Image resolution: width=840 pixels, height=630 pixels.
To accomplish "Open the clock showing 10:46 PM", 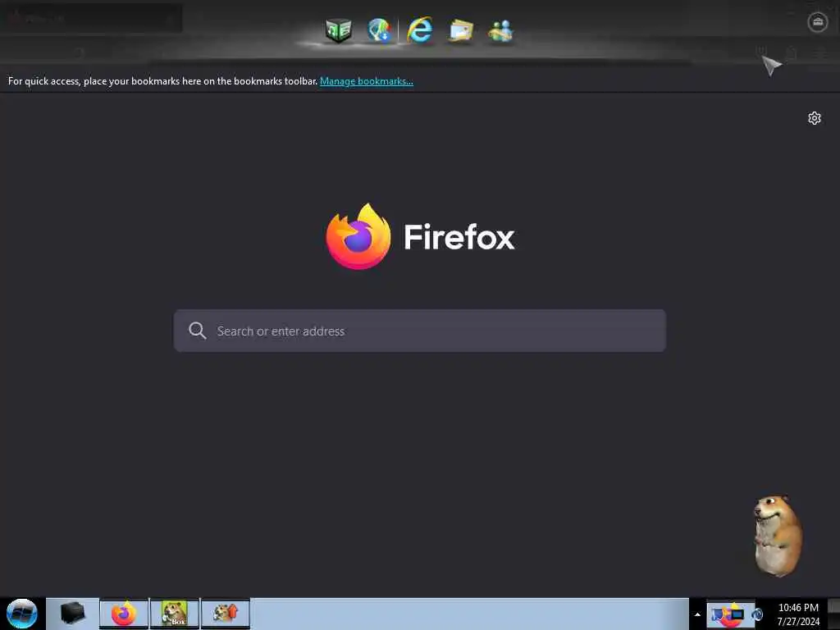I will [798, 614].
